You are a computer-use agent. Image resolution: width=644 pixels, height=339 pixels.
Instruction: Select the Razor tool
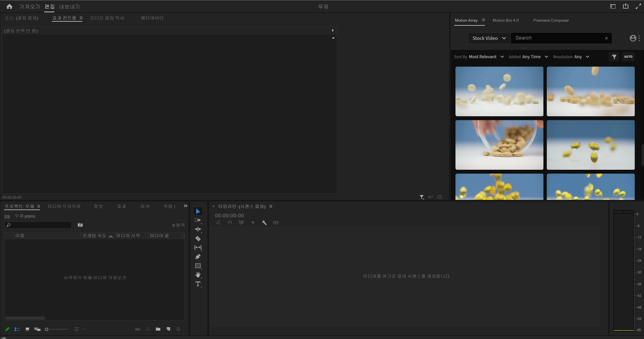point(198,239)
